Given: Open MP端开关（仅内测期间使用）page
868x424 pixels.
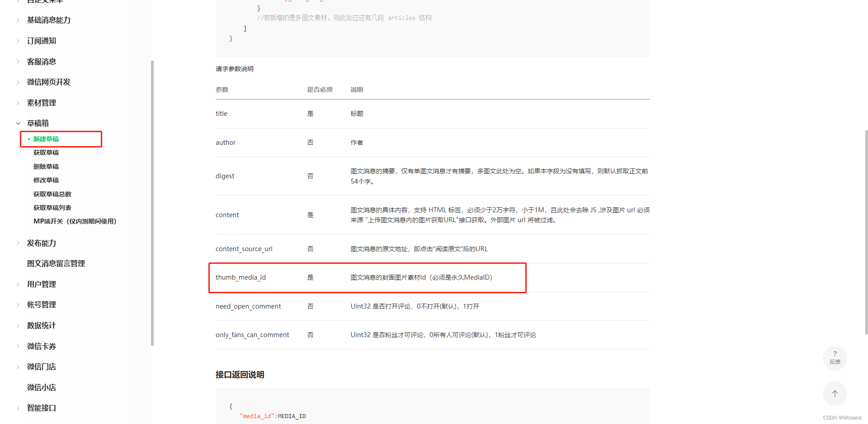Looking at the screenshot, I should click(x=75, y=221).
